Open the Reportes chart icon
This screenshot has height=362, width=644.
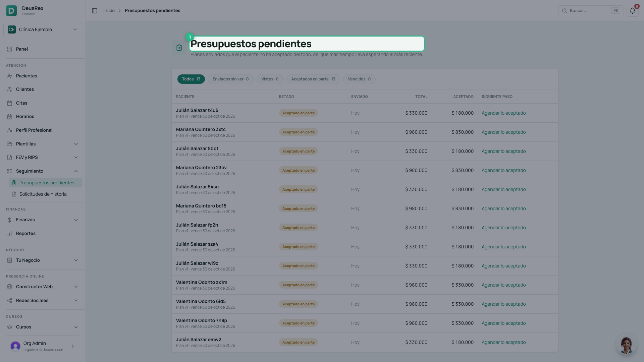tap(9, 234)
